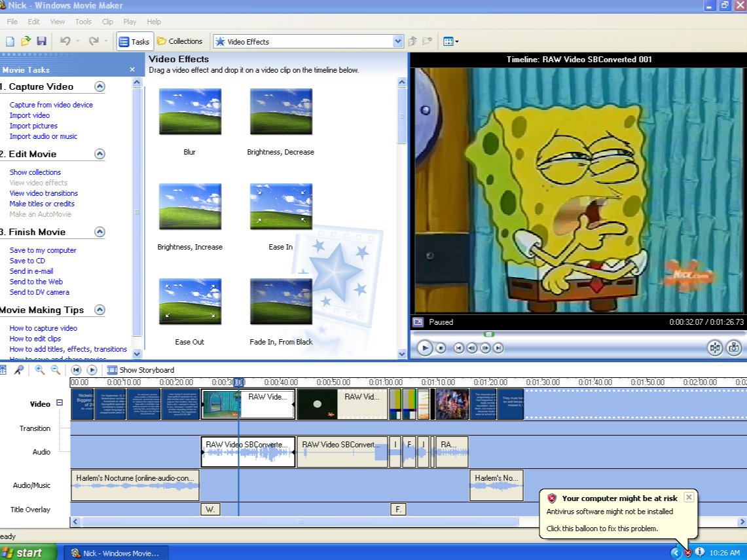Select the Ease In effect thumbnail
The height and width of the screenshot is (560, 747).
click(281, 206)
